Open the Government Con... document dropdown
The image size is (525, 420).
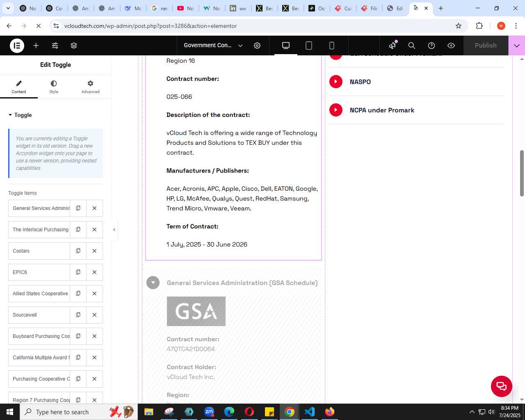213,46
